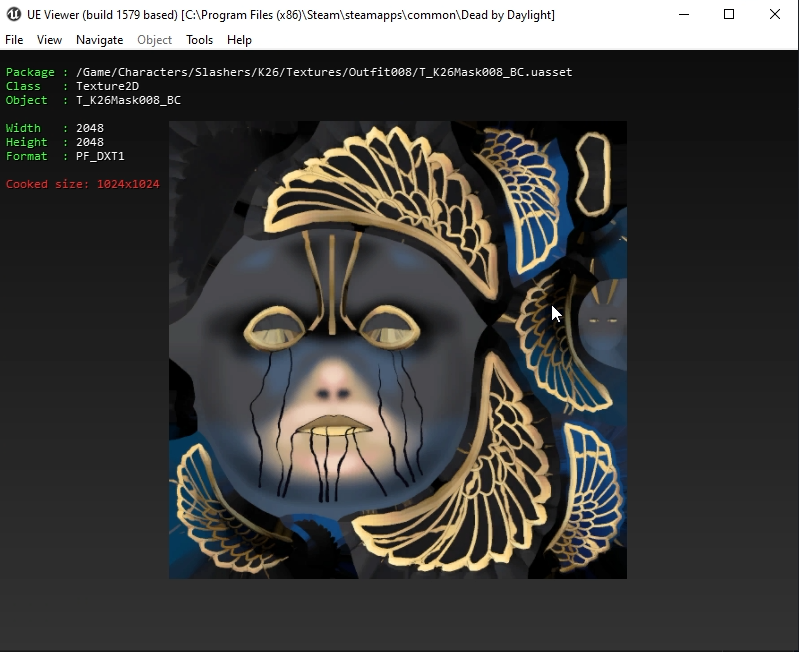
Task: Click the red Cooked size: 1024x1024 text
Action: coord(83,184)
